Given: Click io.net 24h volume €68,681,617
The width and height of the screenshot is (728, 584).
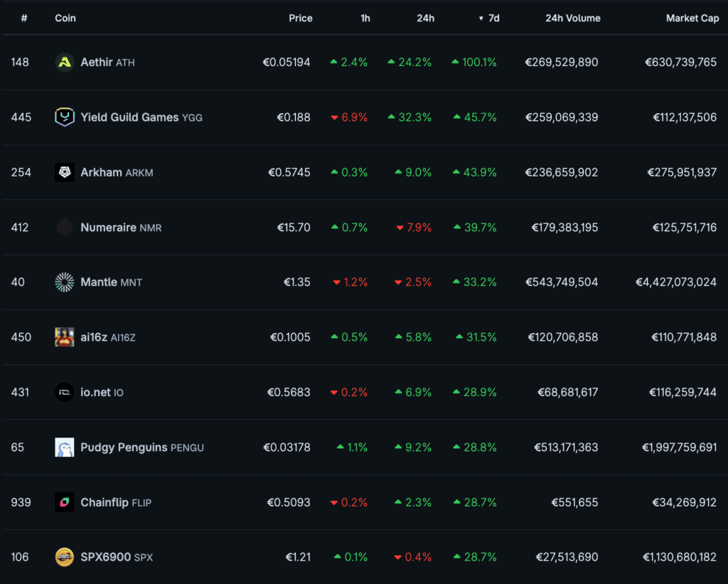Looking at the screenshot, I should 567,392.
